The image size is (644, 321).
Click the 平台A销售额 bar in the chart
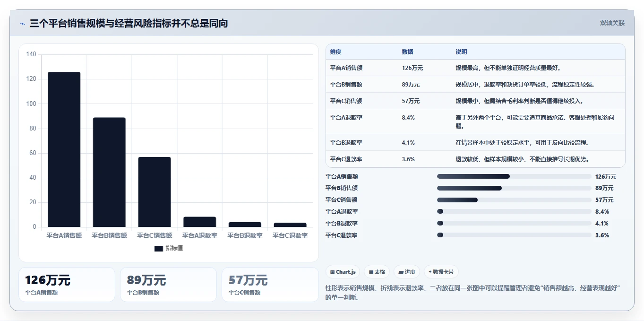64,149
